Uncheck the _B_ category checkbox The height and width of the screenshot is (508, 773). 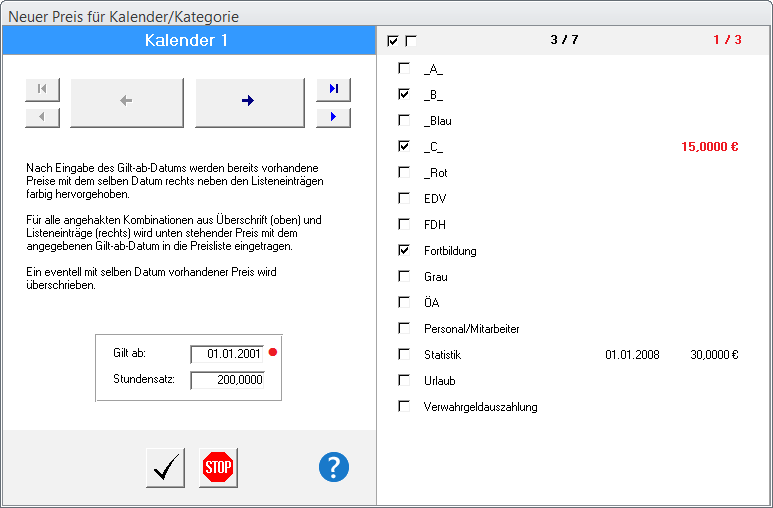pos(404,94)
